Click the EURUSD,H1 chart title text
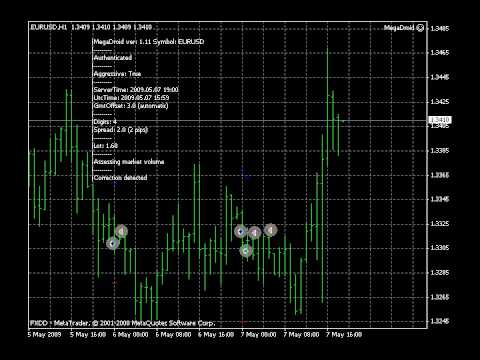Viewport: 480px width, 360px height. [49, 27]
